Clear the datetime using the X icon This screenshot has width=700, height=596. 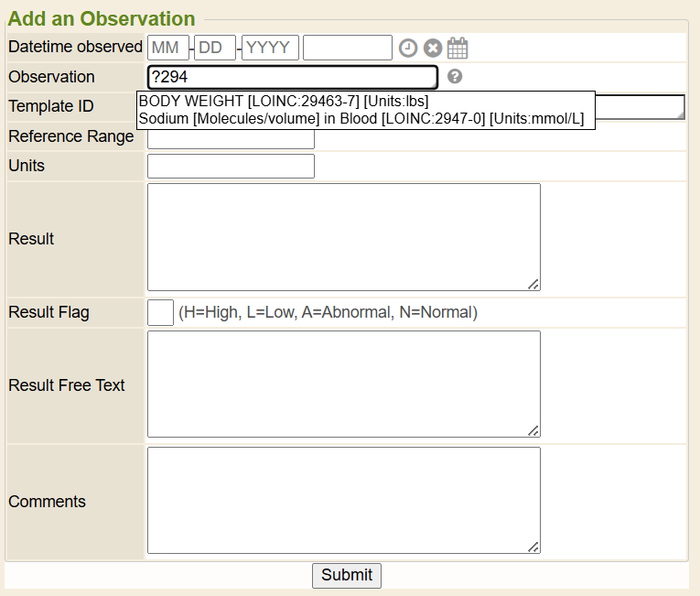point(433,49)
